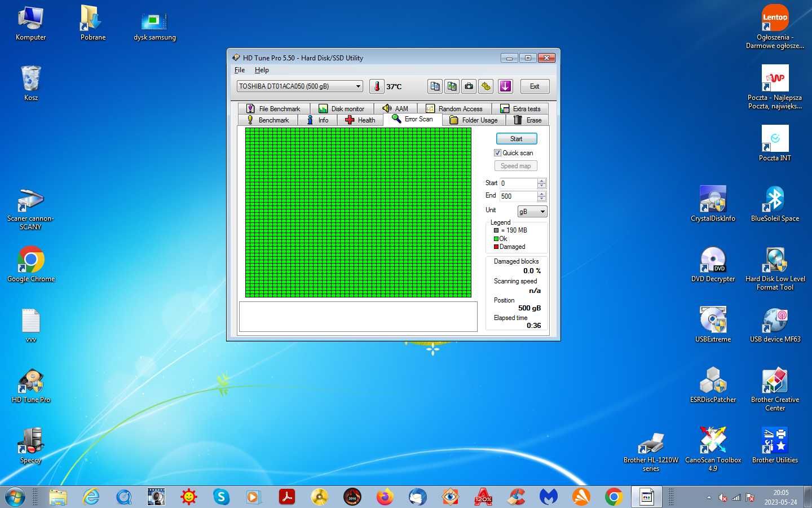Click the green copy screenshot toolbar icon

click(x=452, y=86)
